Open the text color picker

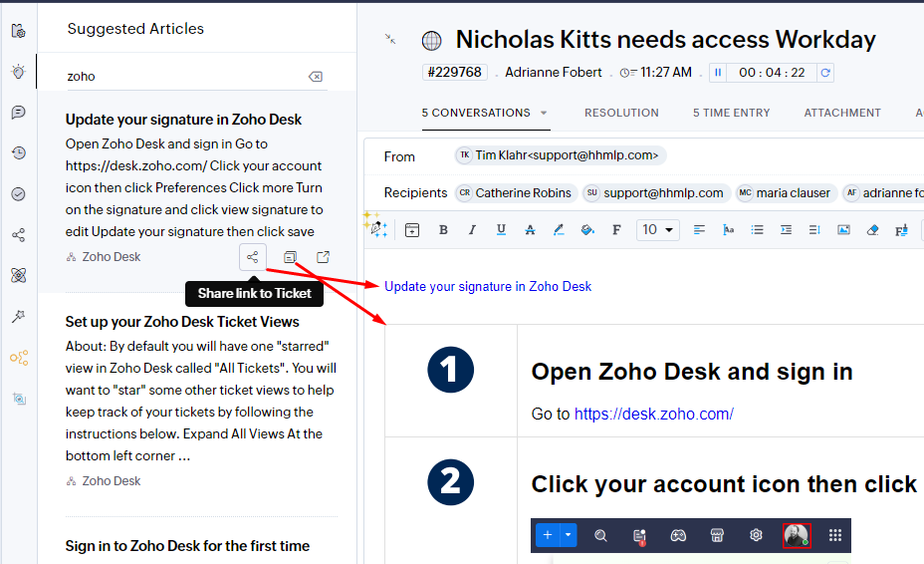[x=559, y=230]
